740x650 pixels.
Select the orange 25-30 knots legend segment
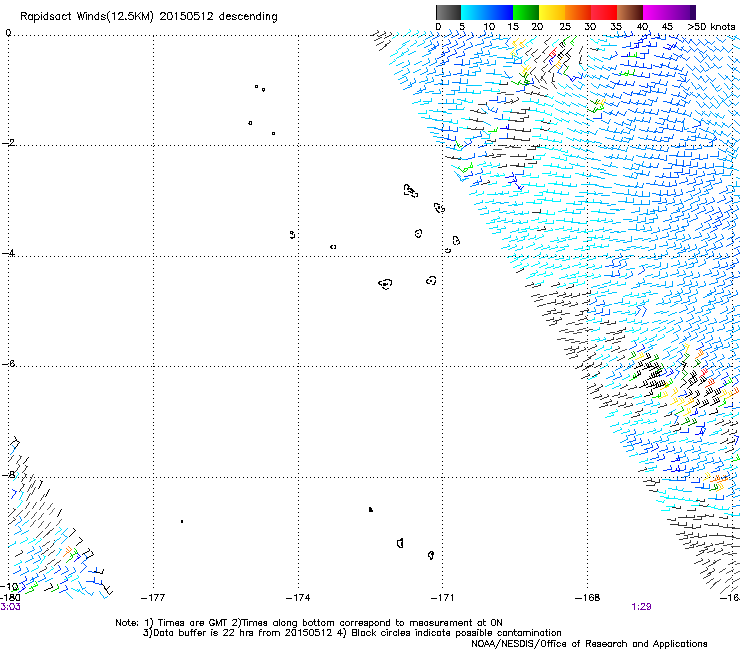pyautogui.click(x=578, y=12)
